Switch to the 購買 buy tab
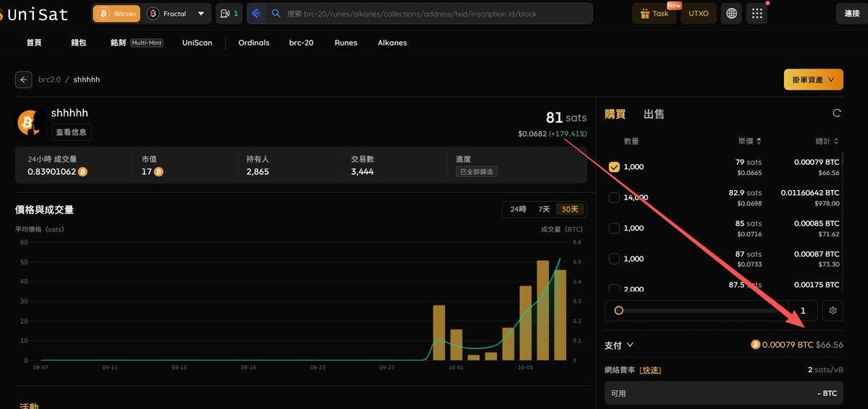868x409 pixels. click(615, 113)
